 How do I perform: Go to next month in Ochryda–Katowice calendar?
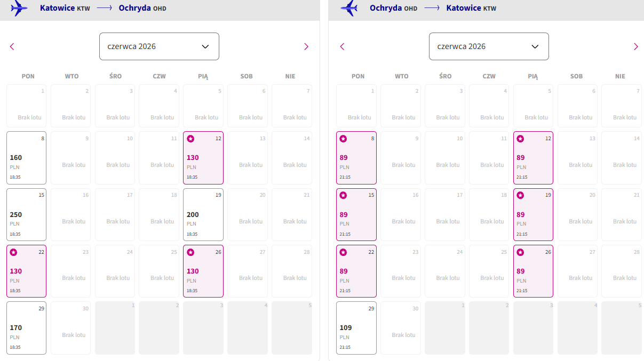pos(636,46)
